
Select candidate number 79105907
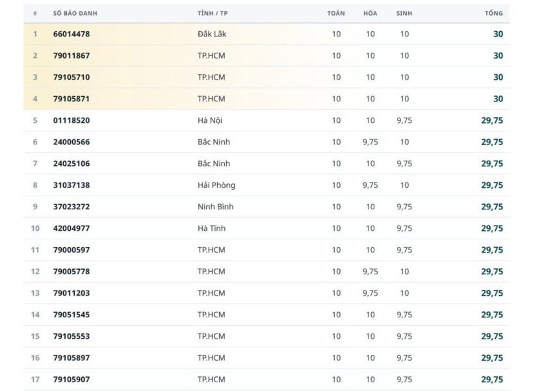(x=71, y=380)
